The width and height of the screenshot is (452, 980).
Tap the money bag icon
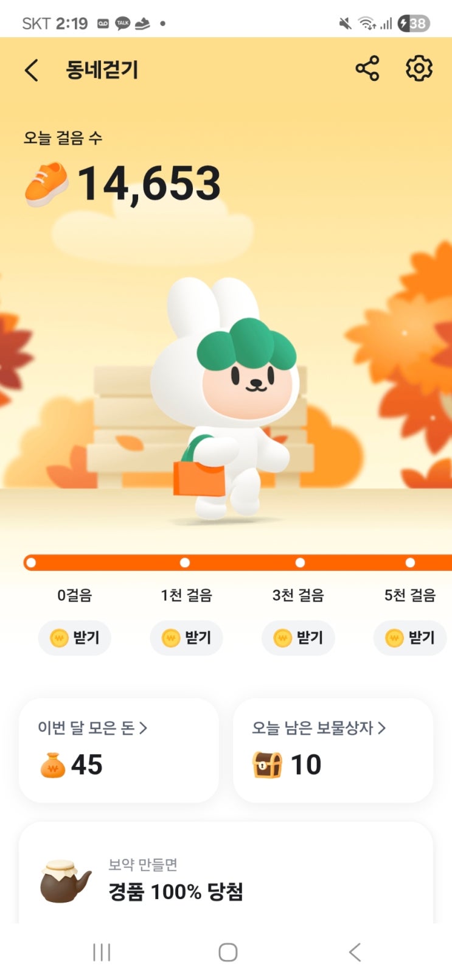coord(52,765)
